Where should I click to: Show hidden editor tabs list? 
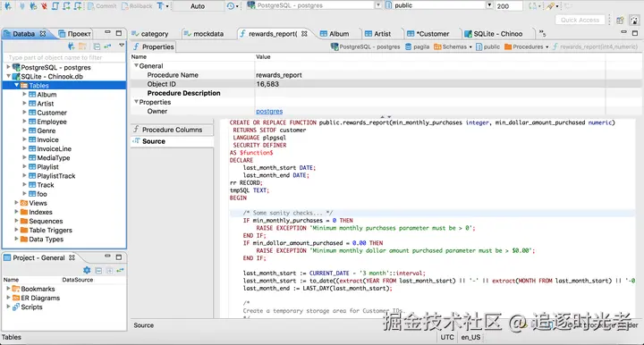click(542, 33)
